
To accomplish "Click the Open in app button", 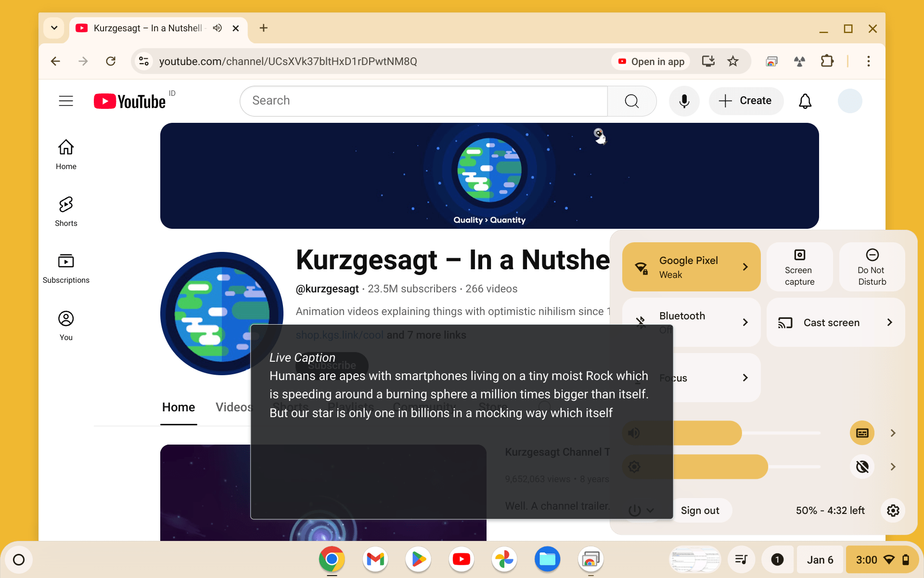I will [651, 61].
